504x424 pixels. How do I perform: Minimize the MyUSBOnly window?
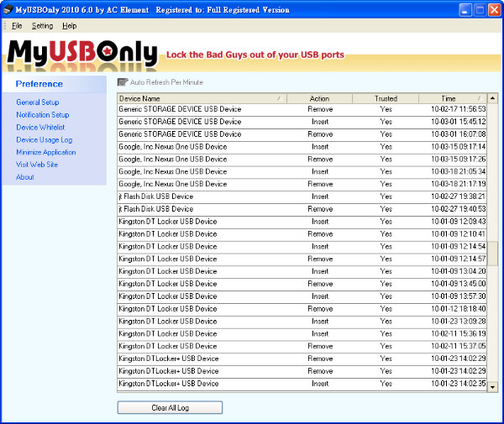click(x=465, y=10)
